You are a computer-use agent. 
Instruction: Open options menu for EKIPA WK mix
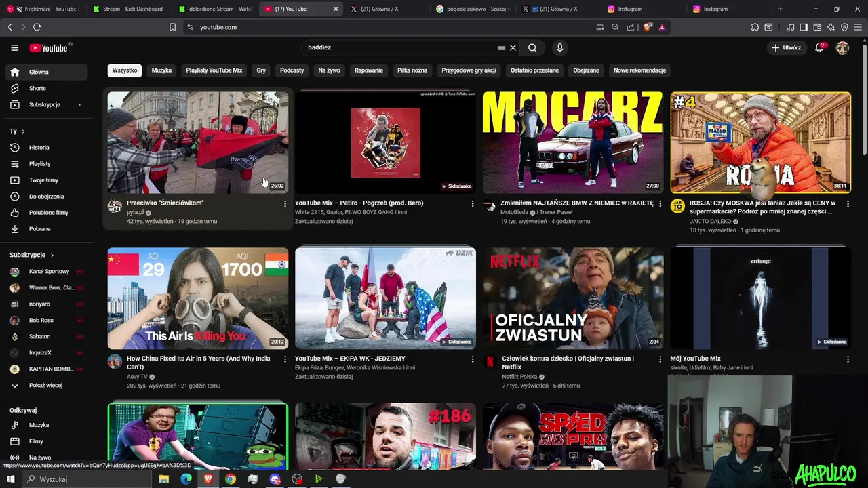click(x=473, y=359)
